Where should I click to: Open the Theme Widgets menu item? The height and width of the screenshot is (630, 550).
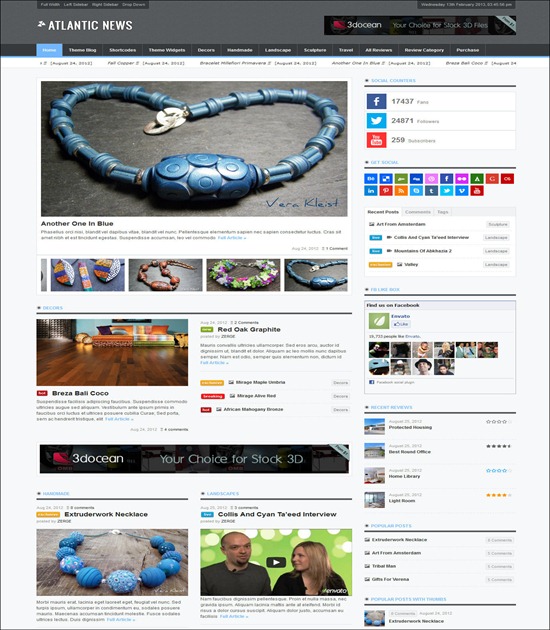(x=167, y=50)
